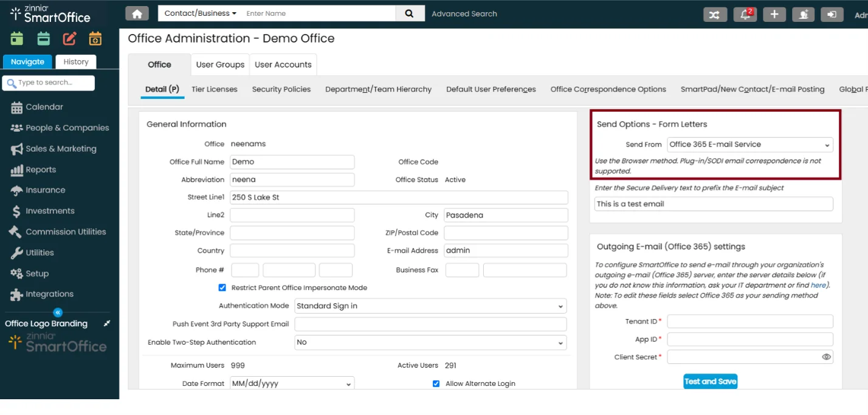Viewport: 868px width, 415px height.
Task: Open Utilities navigation item
Action: click(x=32, y=253)
